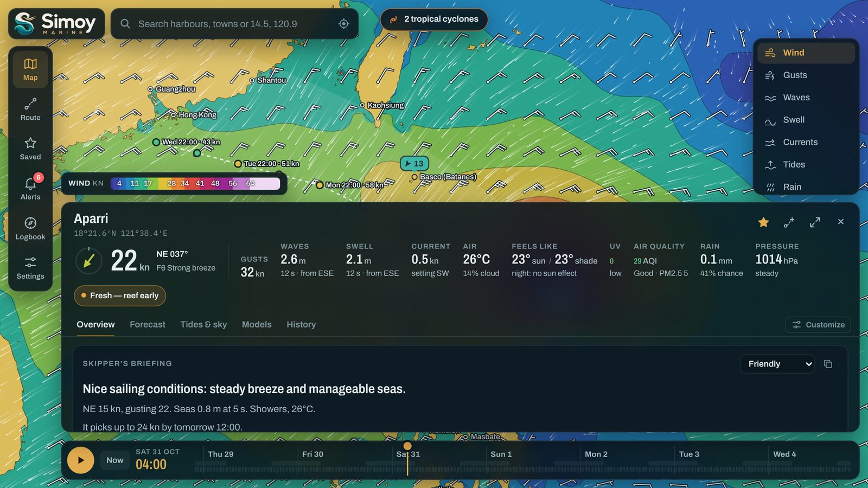Switch map layer to Waves
The height and width of the screenshot is (488, 868).
tap(806, 98)
